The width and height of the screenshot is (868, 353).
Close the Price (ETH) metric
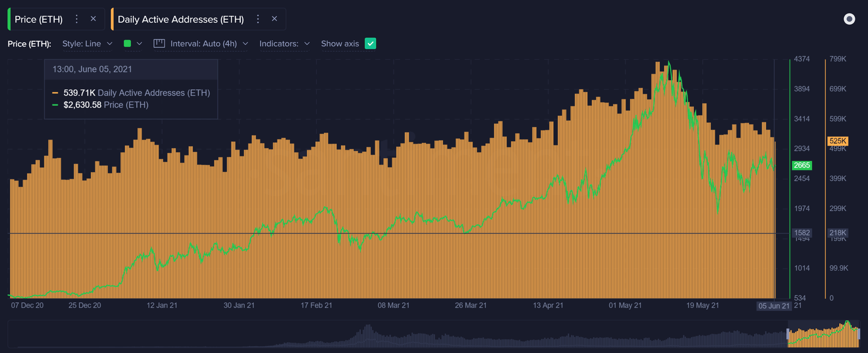pyautogui.click(x=93, y=19)
